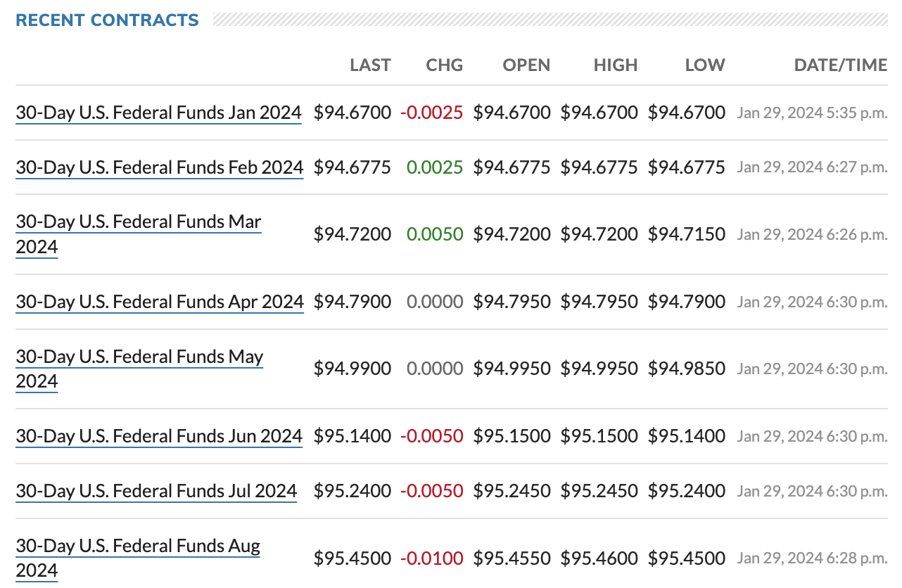
Task: Select the Jun 2024 last price $95.1400
Action: 352,436
